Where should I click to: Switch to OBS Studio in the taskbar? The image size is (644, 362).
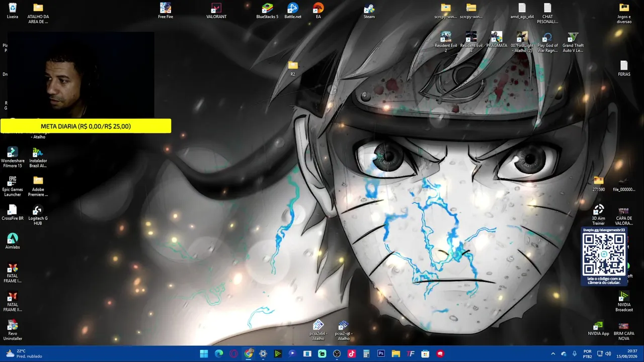click(337, 354)
